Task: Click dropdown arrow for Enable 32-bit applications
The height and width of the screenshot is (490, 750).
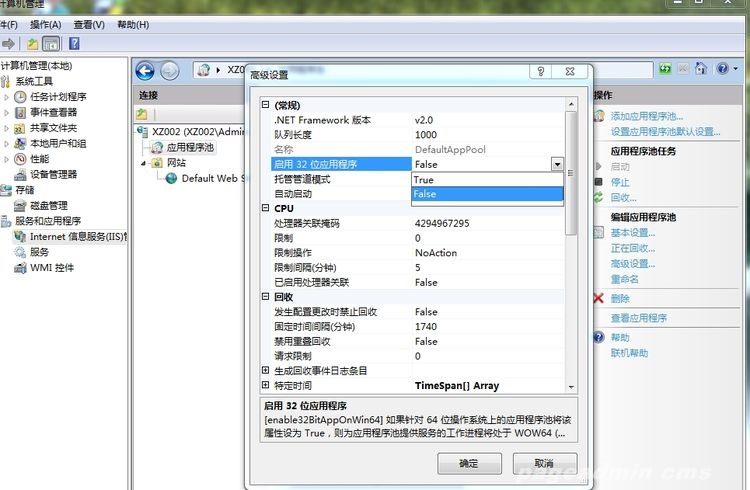Action: 556,164
